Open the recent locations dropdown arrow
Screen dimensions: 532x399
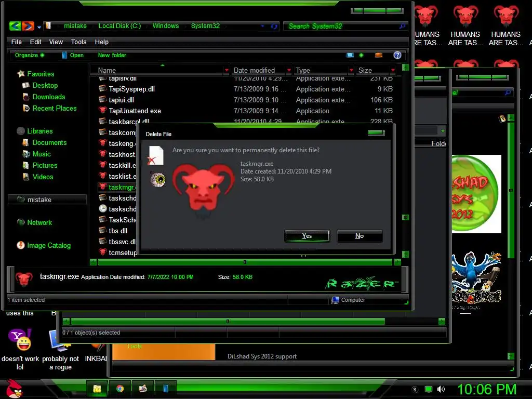point(39,27)
